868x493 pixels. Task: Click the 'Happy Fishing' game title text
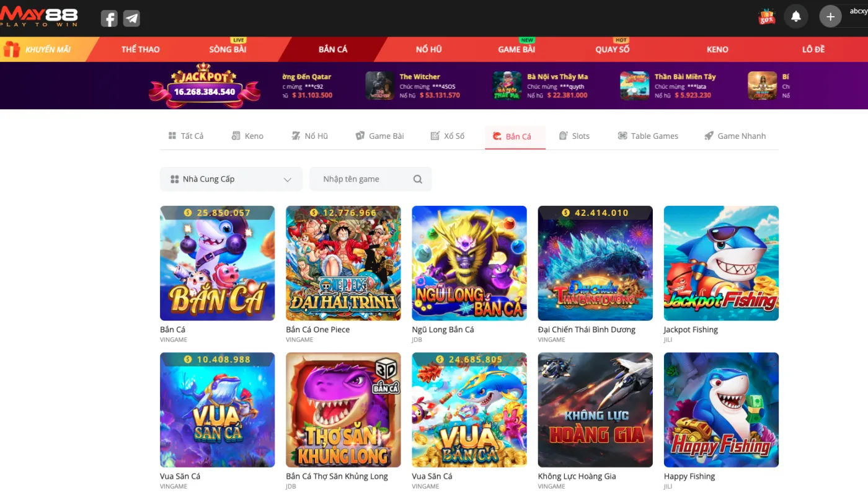pyautogui.click(x=689, y=477)
